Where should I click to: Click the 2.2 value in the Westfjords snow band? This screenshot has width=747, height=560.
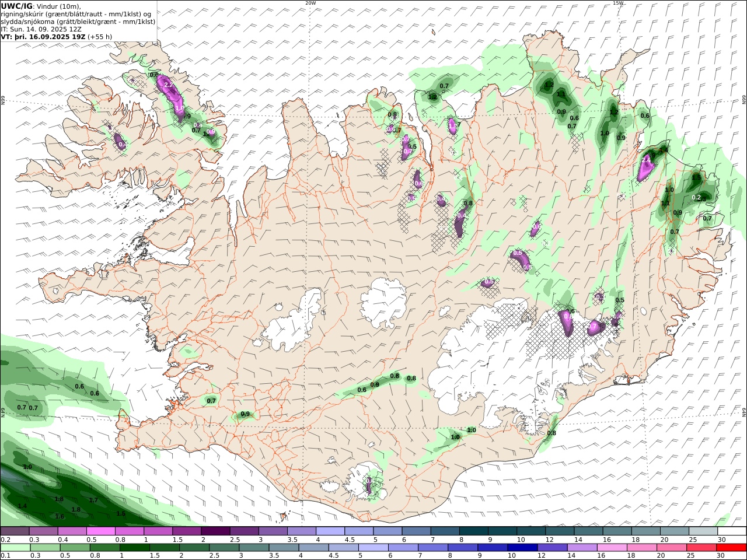tap(169, 85)
